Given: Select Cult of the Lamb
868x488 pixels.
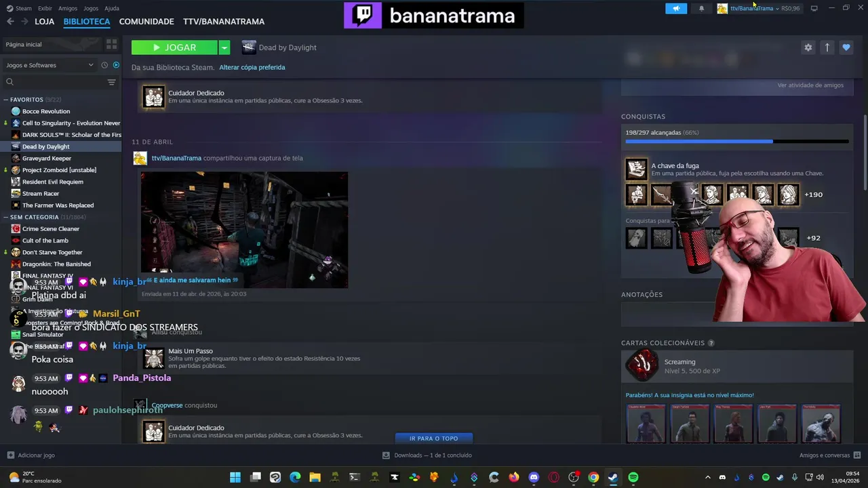Looking at the screenshot, I should [x=45, y=241].
